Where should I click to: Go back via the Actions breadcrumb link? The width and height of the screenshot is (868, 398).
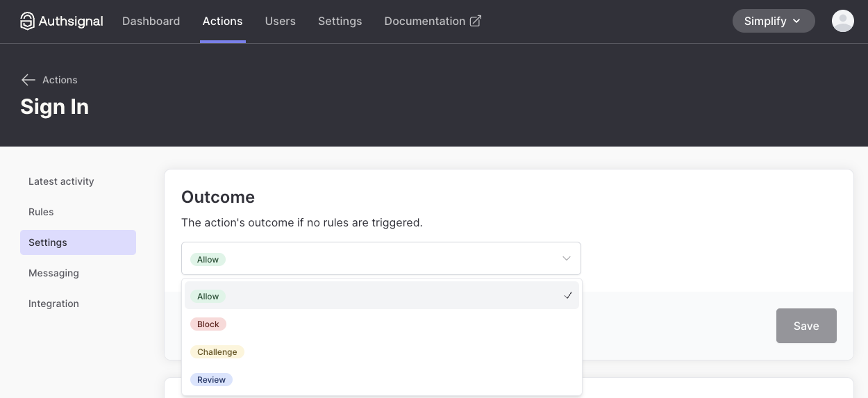[x=60, y=80]
